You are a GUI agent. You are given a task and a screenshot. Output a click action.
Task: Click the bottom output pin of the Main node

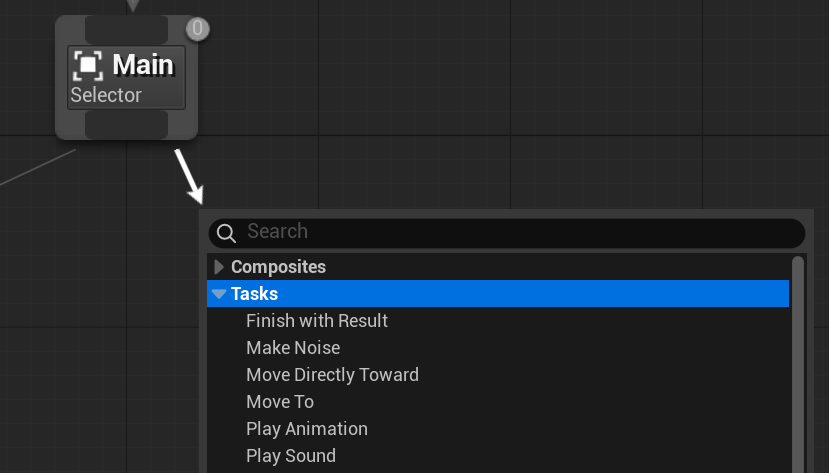(126, 125)
